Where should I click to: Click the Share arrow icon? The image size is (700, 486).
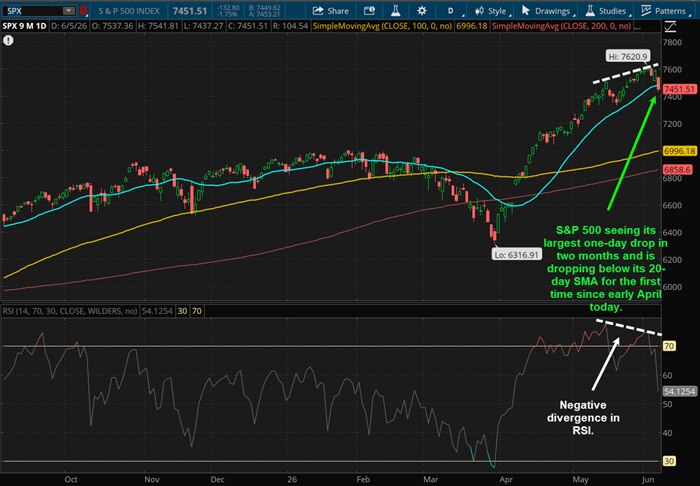318,11
